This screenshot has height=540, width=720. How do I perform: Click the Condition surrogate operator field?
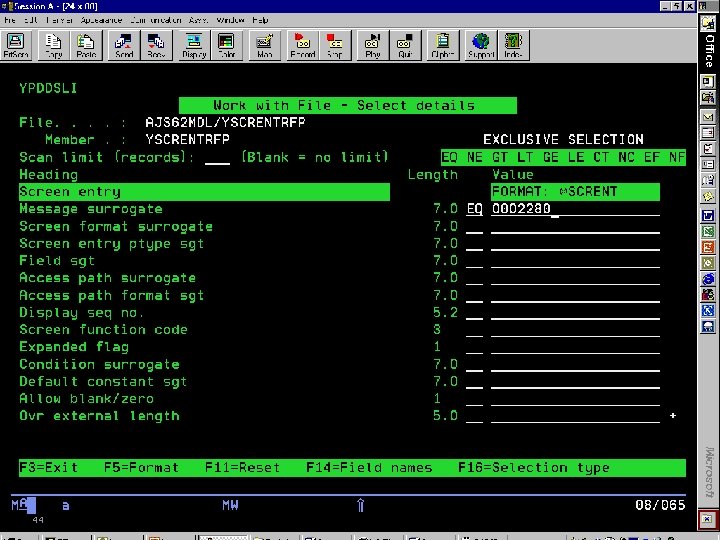[474, 365]
